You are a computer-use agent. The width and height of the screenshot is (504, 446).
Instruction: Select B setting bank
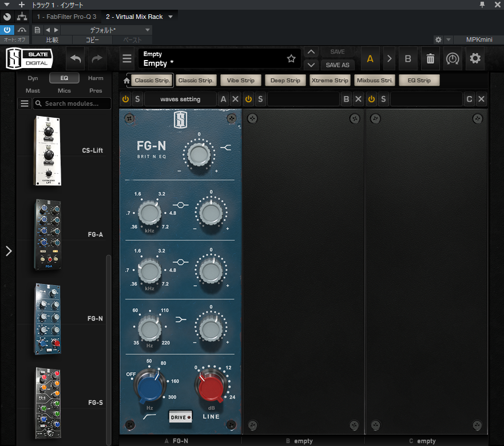(x=408, y=58)
